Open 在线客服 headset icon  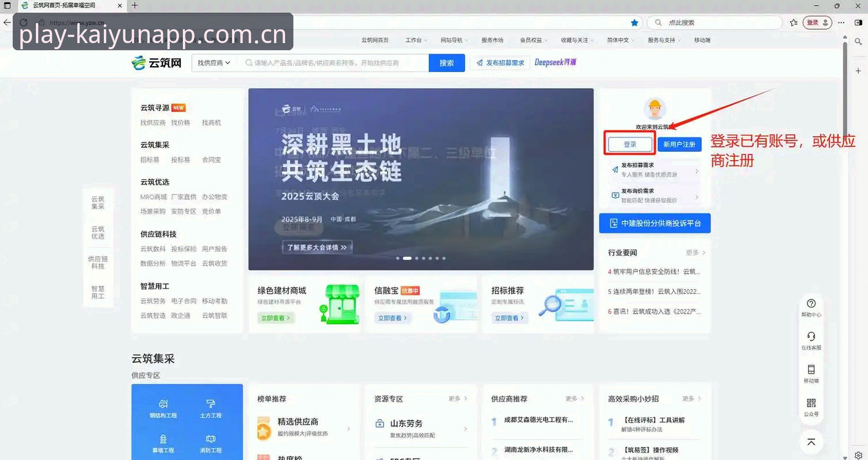pos(811,340)
